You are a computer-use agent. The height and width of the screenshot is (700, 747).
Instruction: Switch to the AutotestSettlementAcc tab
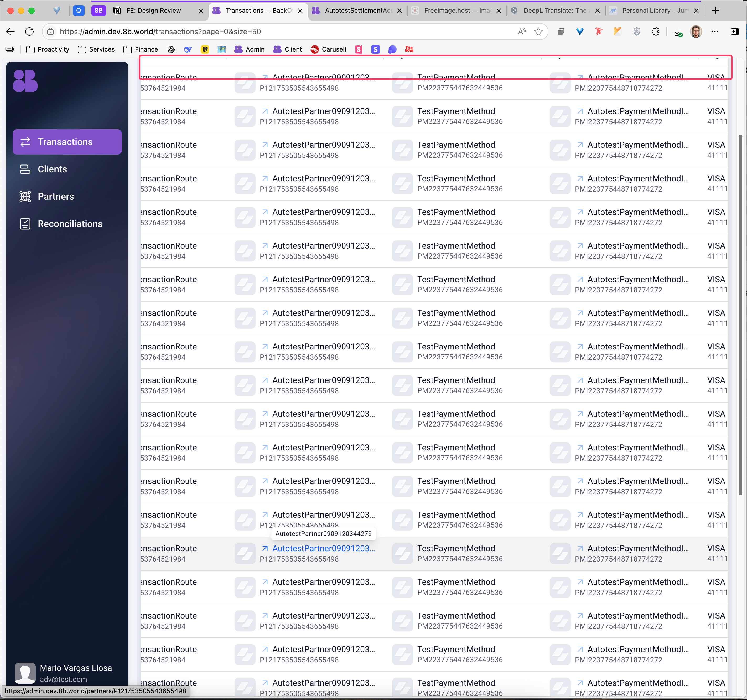click(357, 11)
